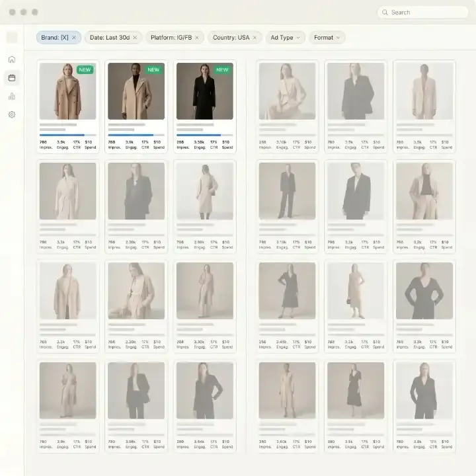Image resolution: width=476 pixels, height=476 pixels.
Task: Remove the Country: USA filter
Action: [255, 38]
